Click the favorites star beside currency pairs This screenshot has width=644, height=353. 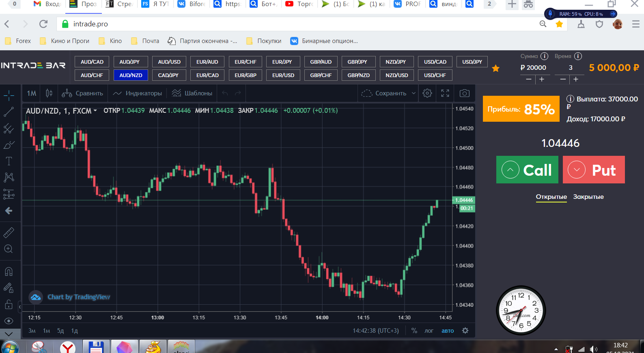click(x=495, y=68)
